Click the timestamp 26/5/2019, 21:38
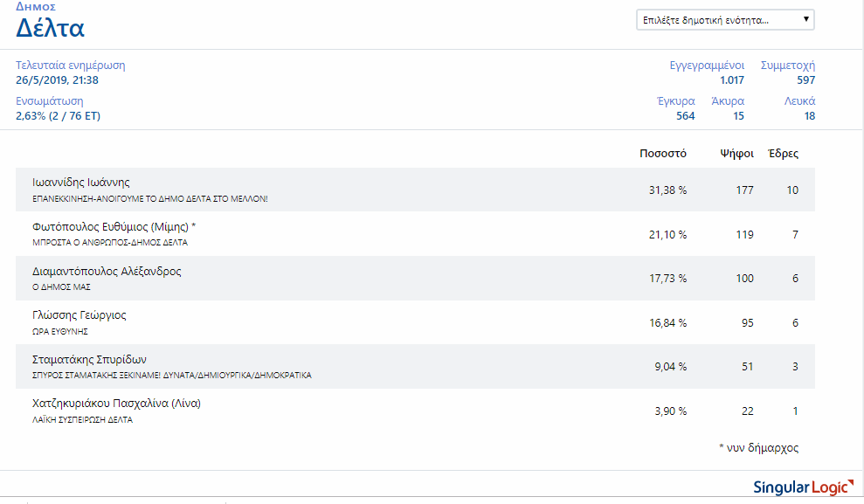 point(58,80)
